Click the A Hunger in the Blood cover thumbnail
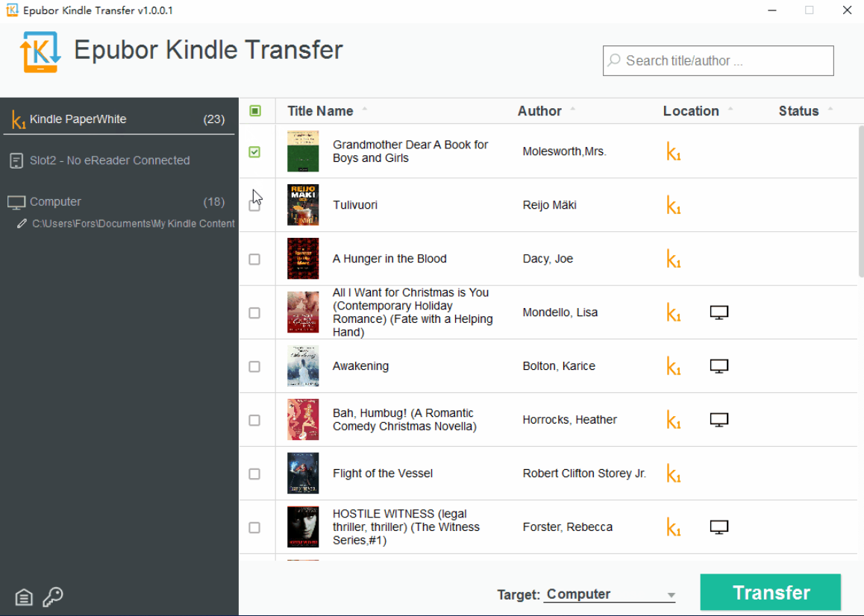 (x=303, y=259)
